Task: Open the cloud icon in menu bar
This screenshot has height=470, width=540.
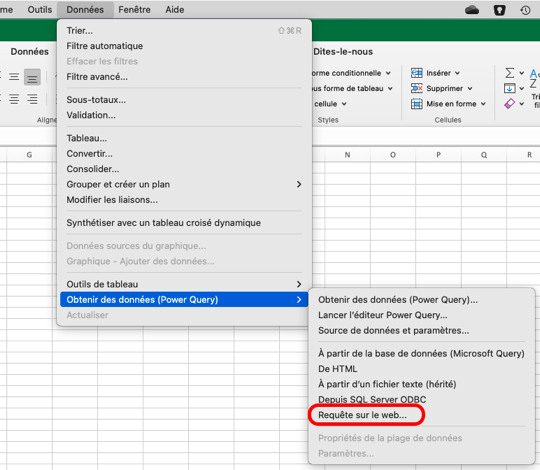Action: click(x=472, y=10)
